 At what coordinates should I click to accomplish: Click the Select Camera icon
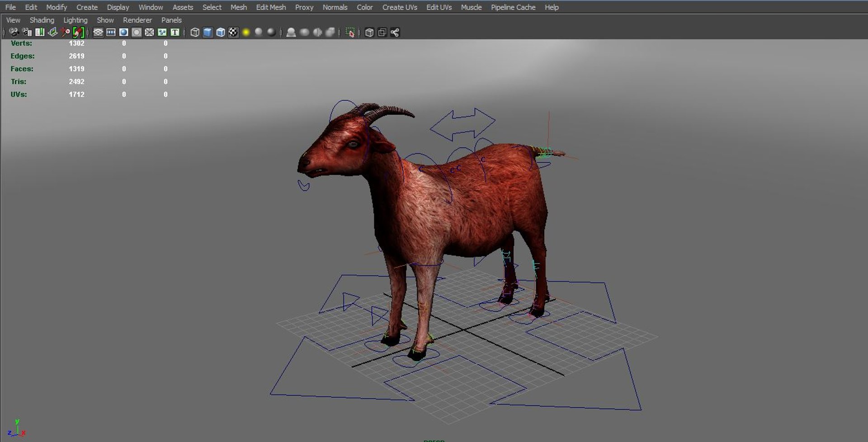(x=14, y=32)
